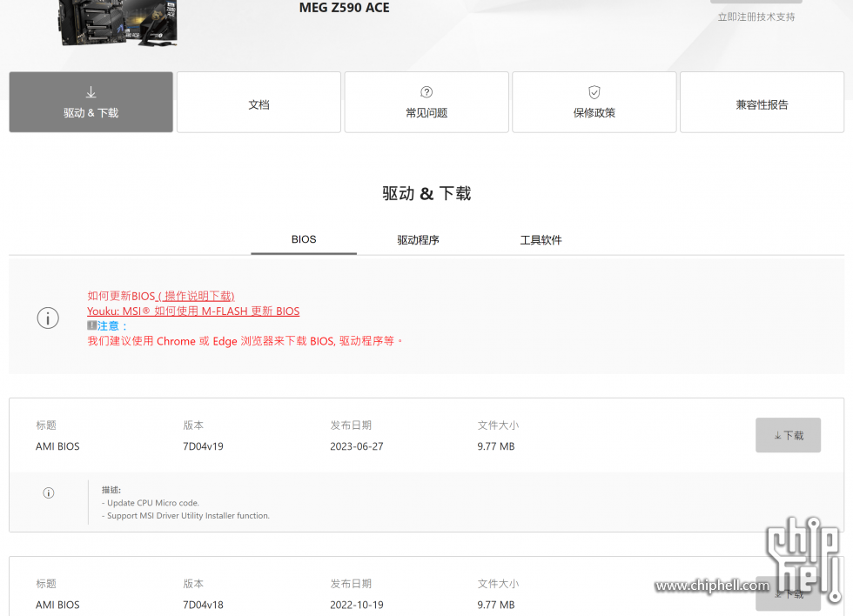Click the 注意 notice label

click(107, 325)
